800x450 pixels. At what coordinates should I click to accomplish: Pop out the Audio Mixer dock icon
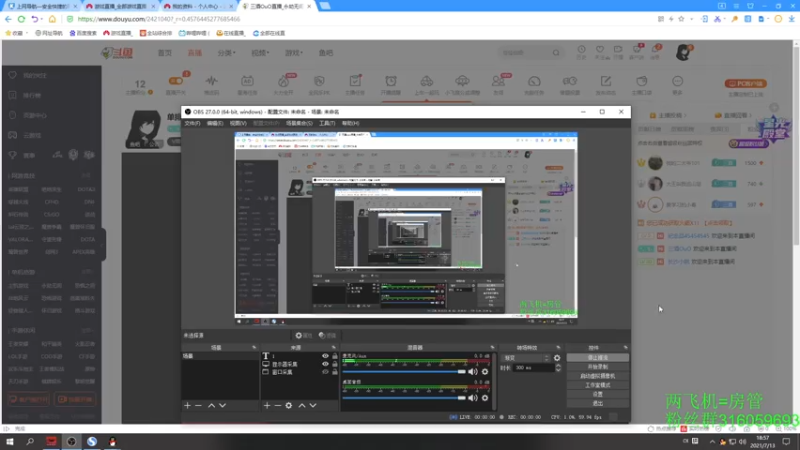(492, 348)
